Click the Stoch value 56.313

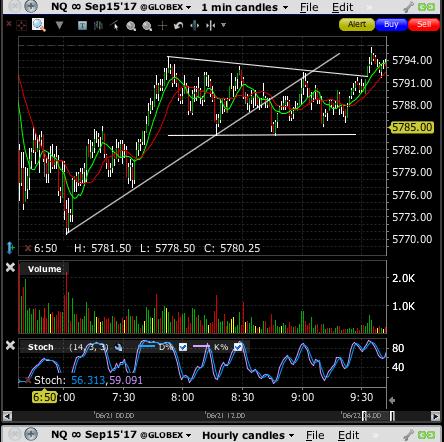(88, 380)
